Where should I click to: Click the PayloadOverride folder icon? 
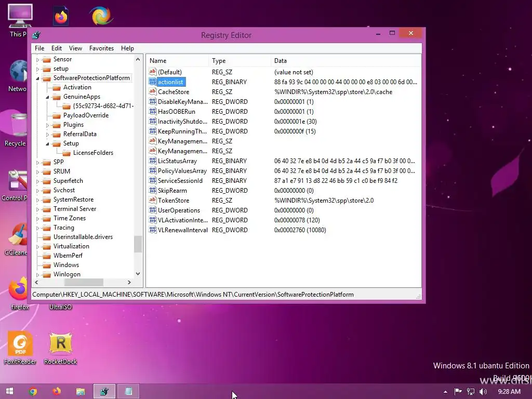click(x=57, y=116)
